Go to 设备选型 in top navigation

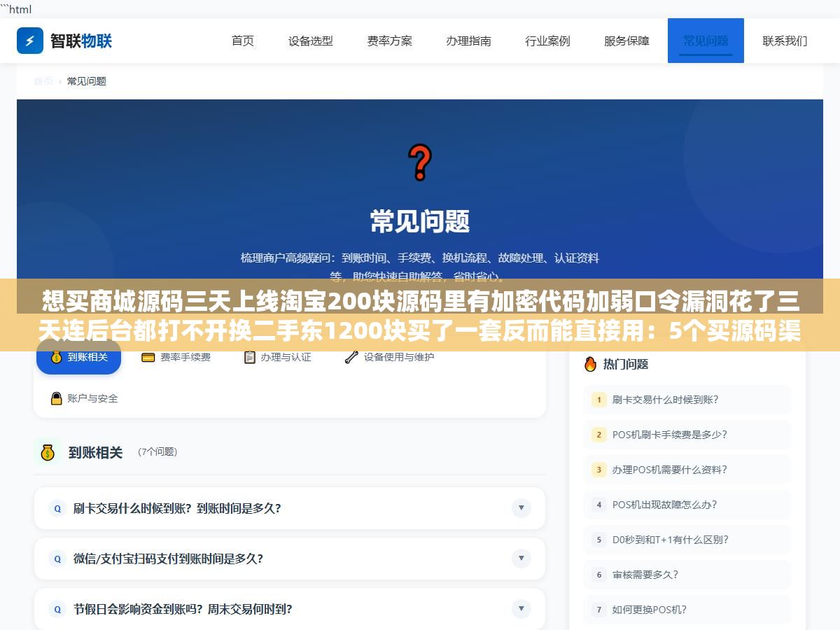(x=311, y=41)
